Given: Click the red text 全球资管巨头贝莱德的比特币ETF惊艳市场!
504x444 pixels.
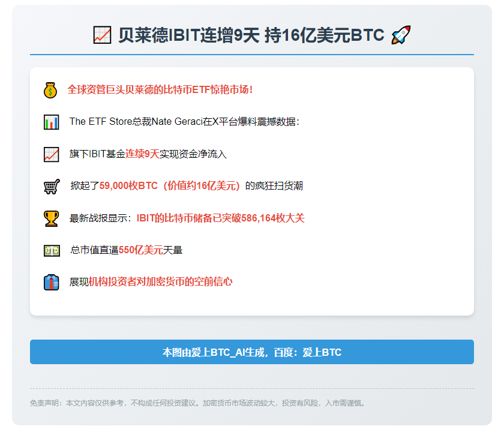Looking at the screenshot, I should [160, 90].
